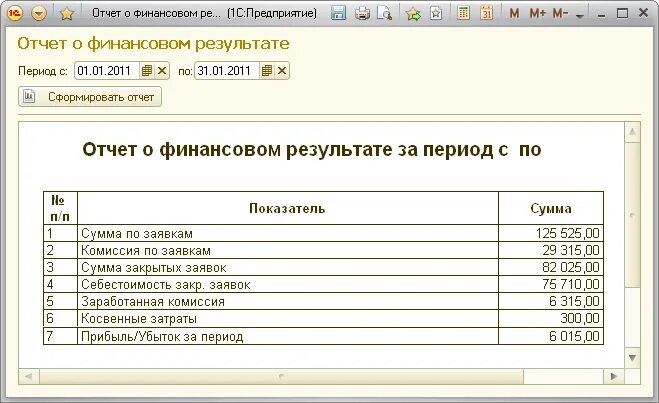Click the end date field 31.01.2011

(227, 71)
